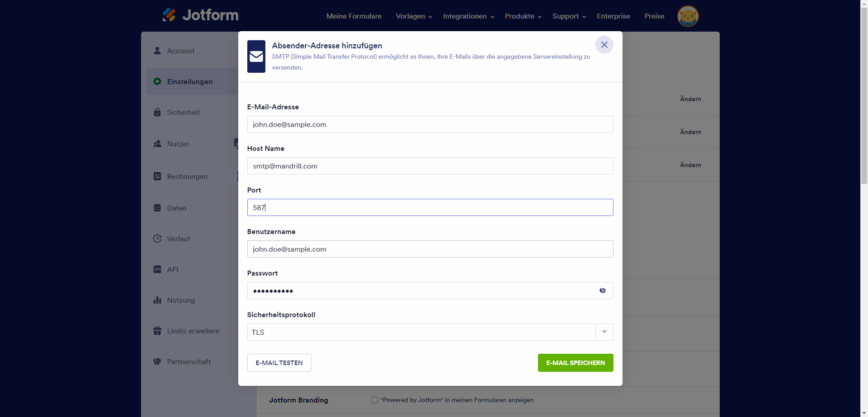Viewport: 868px width, 417px height.
Task: Click the Nutzung bar chart icon
Action: pos(157,300)
